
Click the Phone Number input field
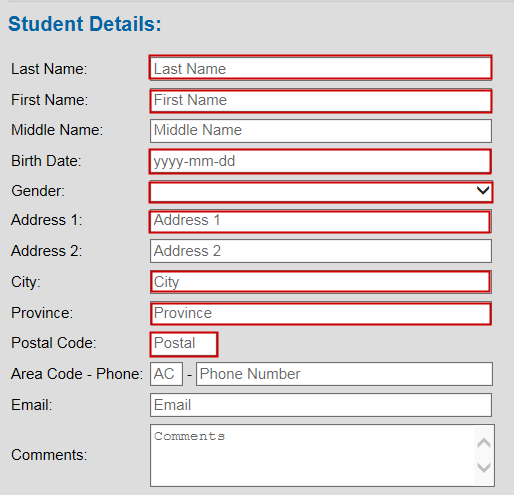344,374
